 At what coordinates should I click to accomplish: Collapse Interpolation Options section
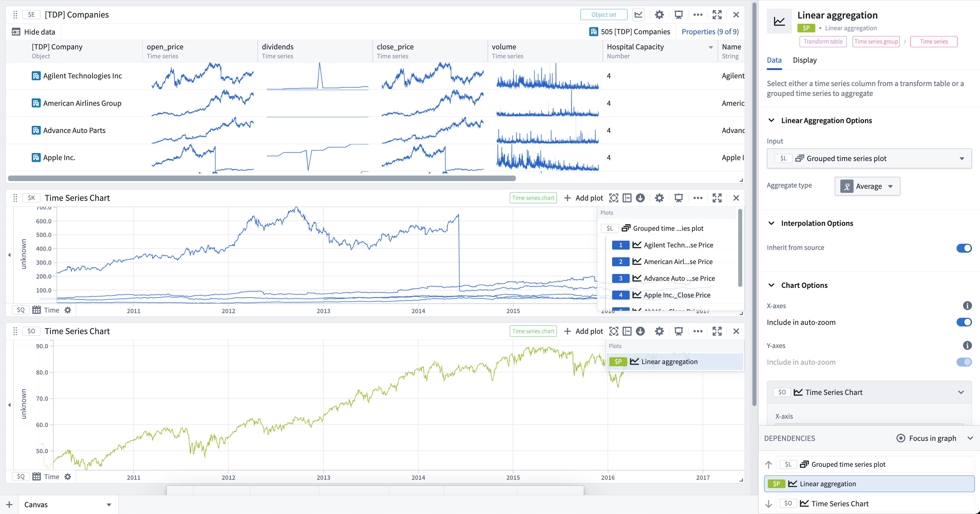point(772,223)
